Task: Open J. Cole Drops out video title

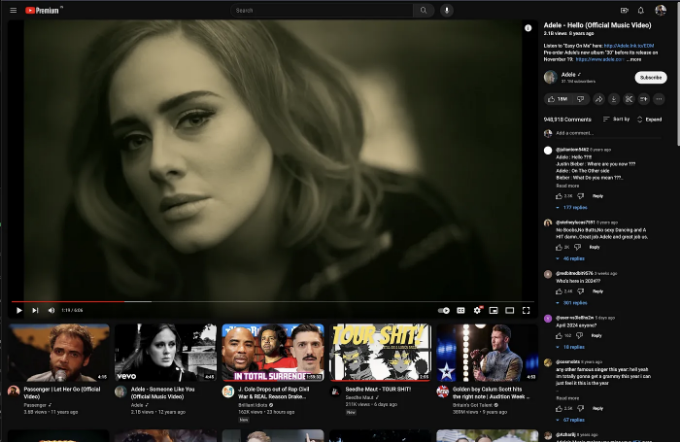Action: (x=273, y=393)
